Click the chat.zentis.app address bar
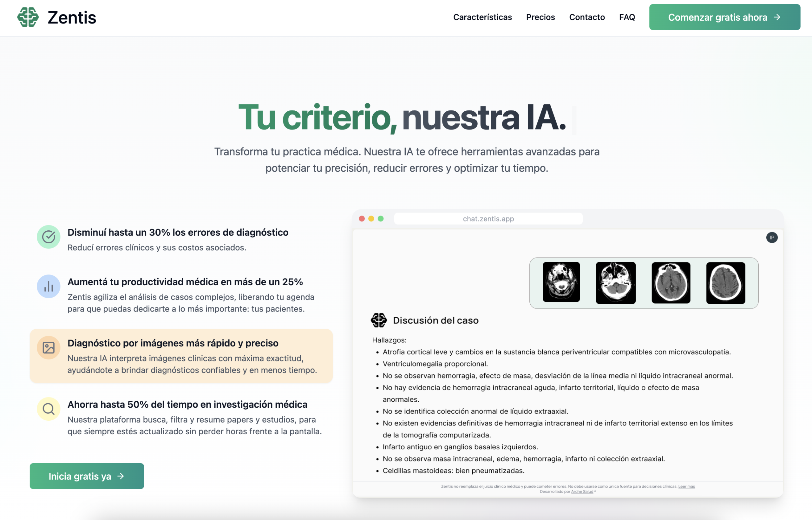This screenshot has height=520, width=812. [488, 219]
